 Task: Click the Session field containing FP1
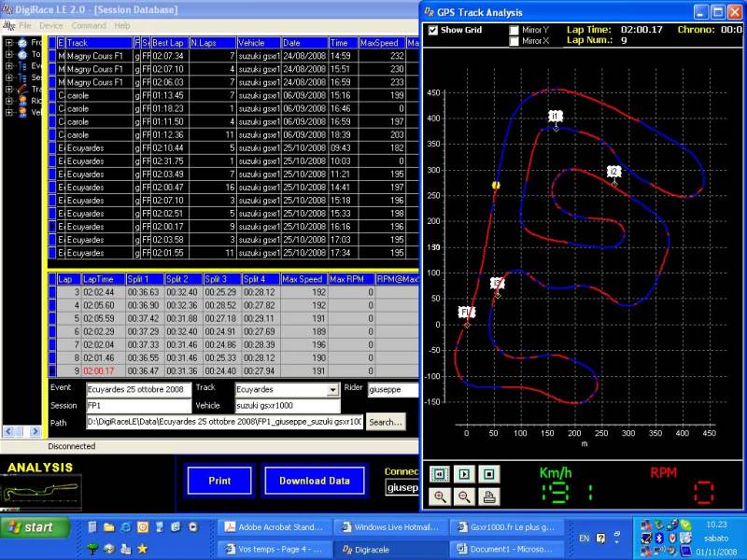coord(138,406)
